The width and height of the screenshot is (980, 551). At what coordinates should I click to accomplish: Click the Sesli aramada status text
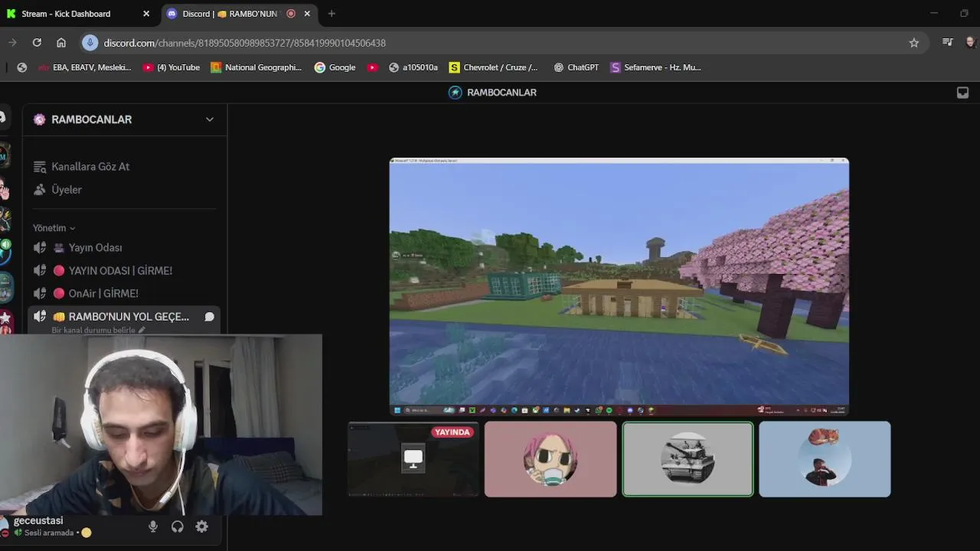(x=49, y=533)
